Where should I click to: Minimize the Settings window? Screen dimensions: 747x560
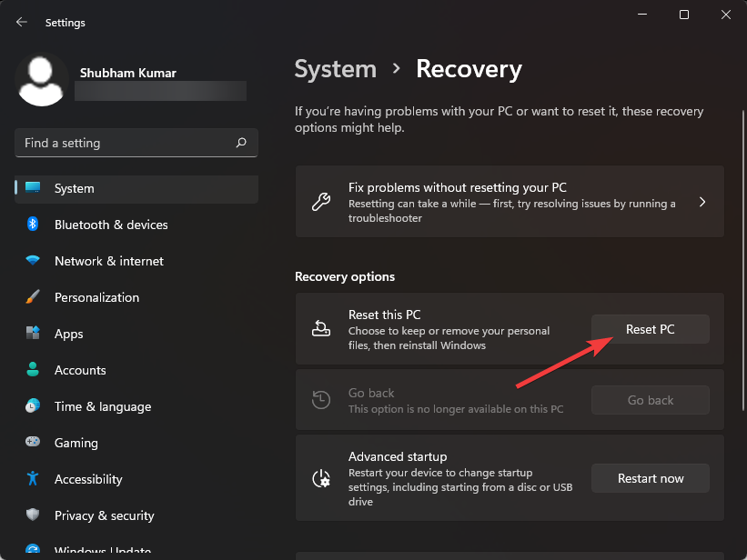coord(642,15)
